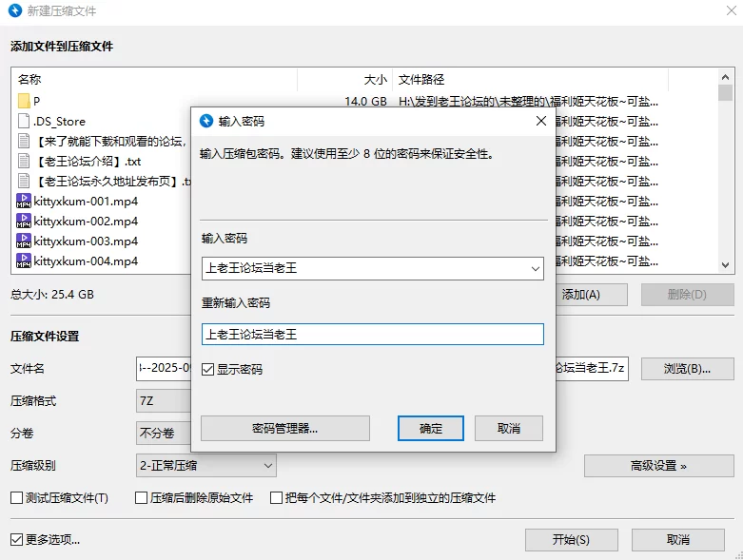Open 密码管理器...
This screenshot has width=743, height=560.
point(285,429)
